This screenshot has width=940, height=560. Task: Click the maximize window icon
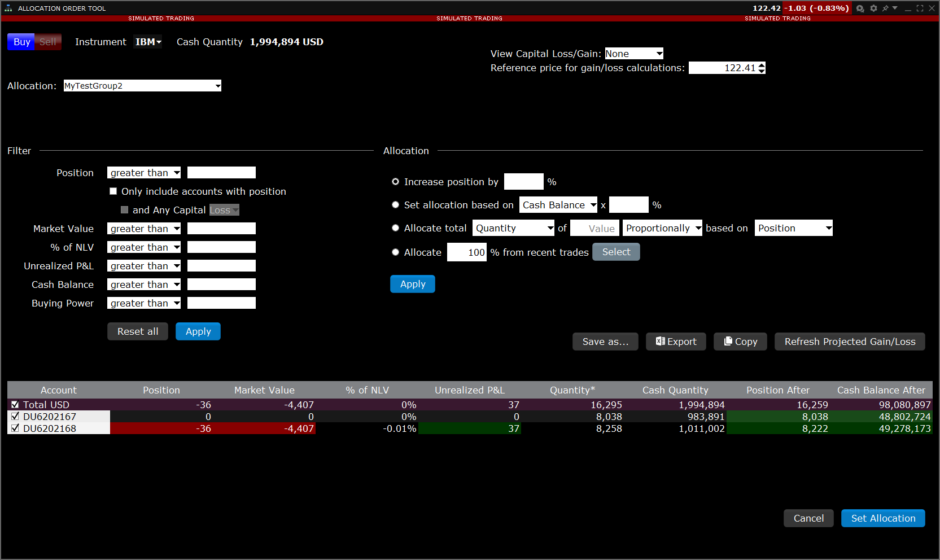[x=920, y=8]
